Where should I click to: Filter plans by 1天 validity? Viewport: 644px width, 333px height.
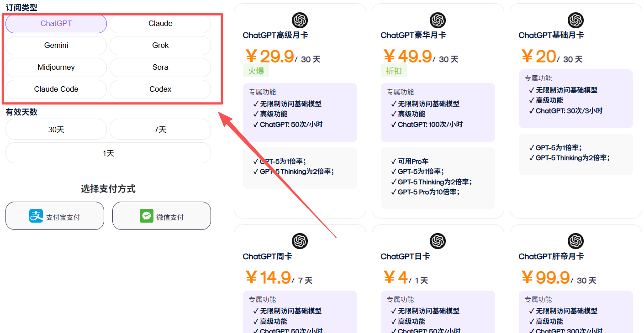coord(108,153)
